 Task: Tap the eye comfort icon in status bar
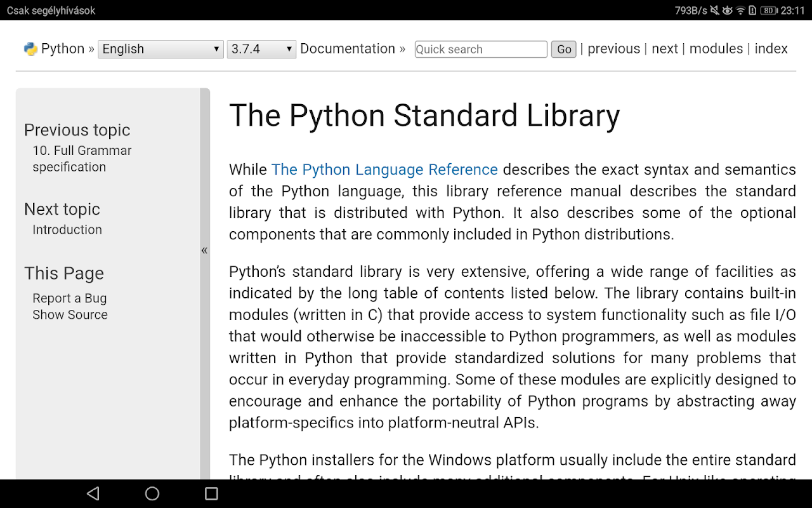[x=727, y=10]
